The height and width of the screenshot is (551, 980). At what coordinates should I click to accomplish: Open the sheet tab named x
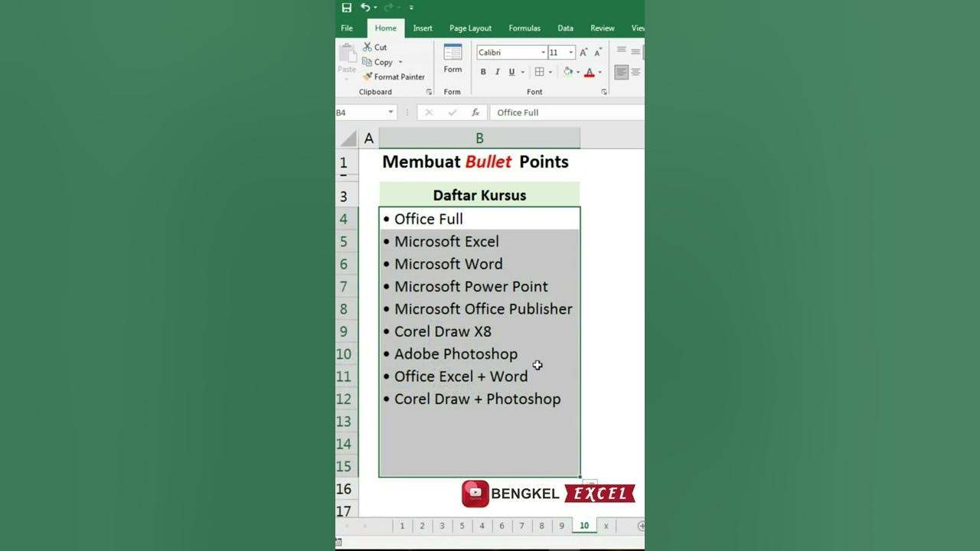606,526
